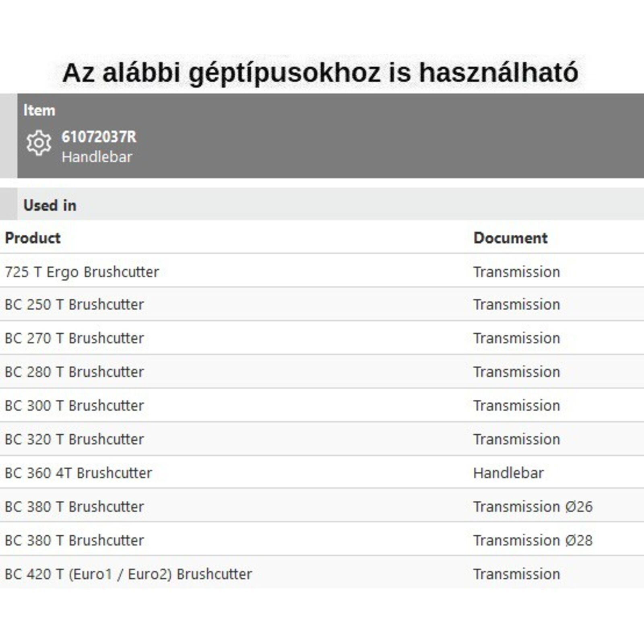
Task: Open the Transmission Ø26 document
Action: click(x=533, y=506)
